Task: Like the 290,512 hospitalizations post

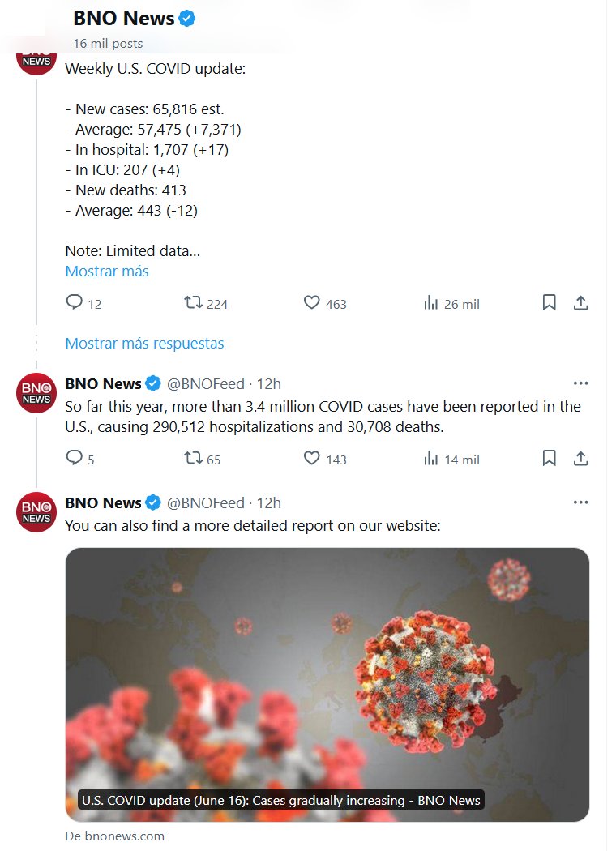Action: (x=312, y=459)
